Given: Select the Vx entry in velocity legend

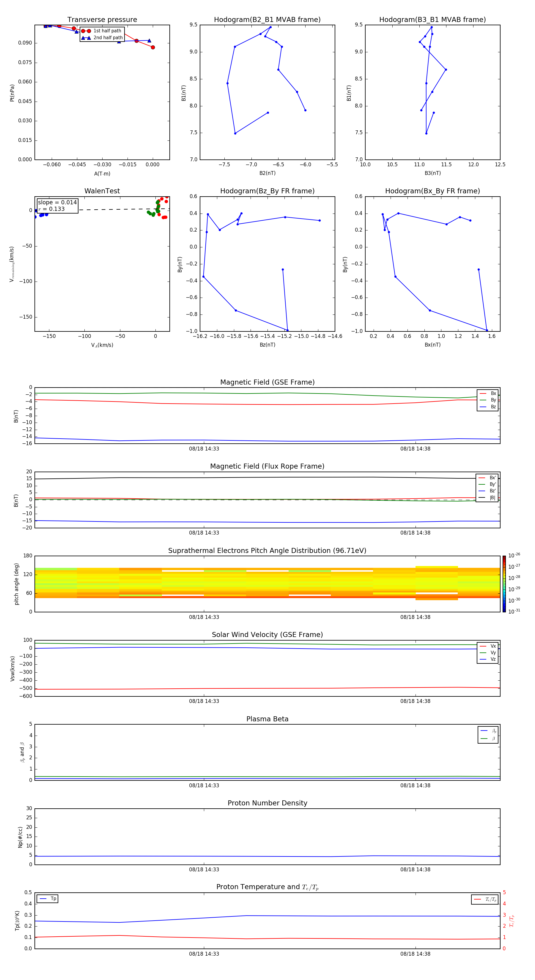Looking at the screenshot, I should point(488,646).
